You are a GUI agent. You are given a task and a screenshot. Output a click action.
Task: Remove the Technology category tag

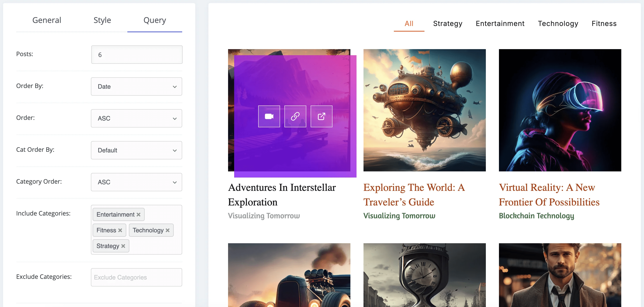[168, 230]
